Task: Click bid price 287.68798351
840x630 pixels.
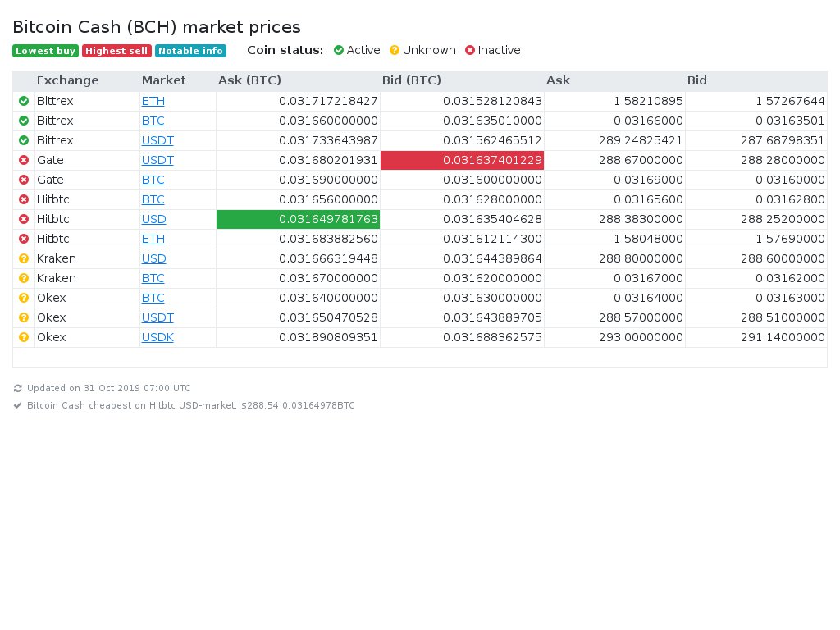Action: (783, 140)
